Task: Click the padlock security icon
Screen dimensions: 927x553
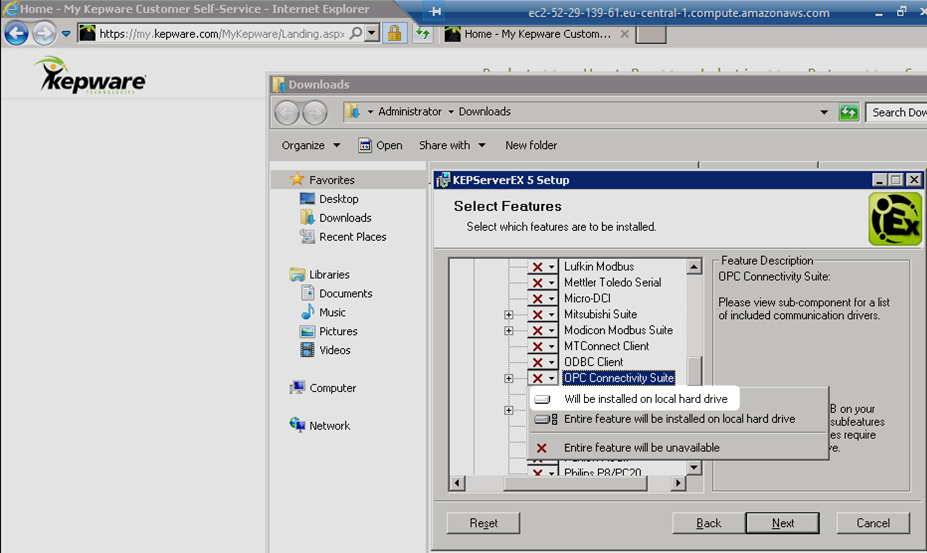Action: (x=394, y=33)
